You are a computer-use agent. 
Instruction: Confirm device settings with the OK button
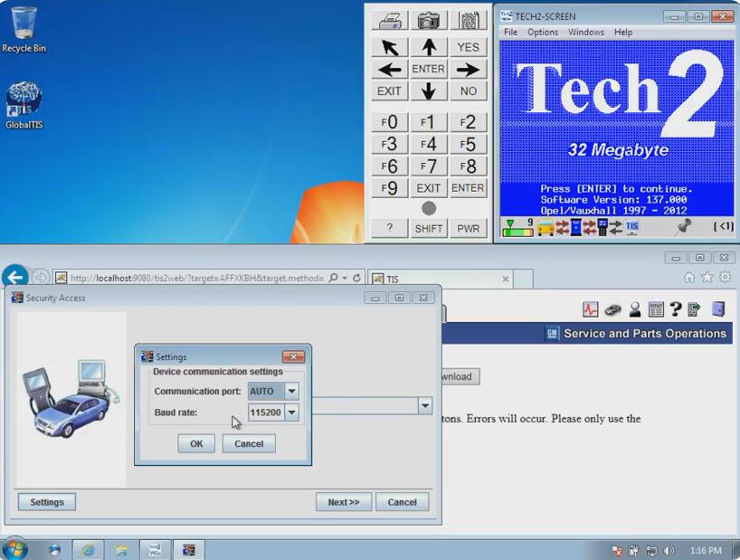click(196, 443)
